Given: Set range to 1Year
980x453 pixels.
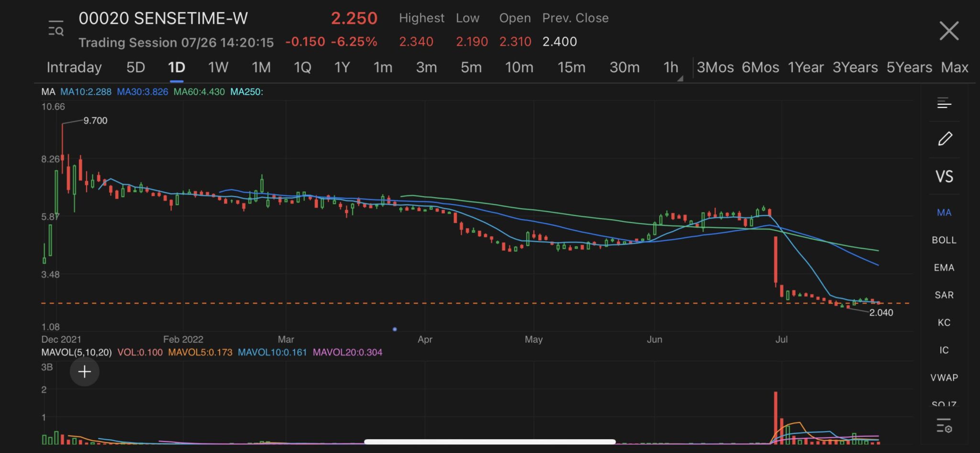Looking at the screenshot, I should [x=806, y=67].
